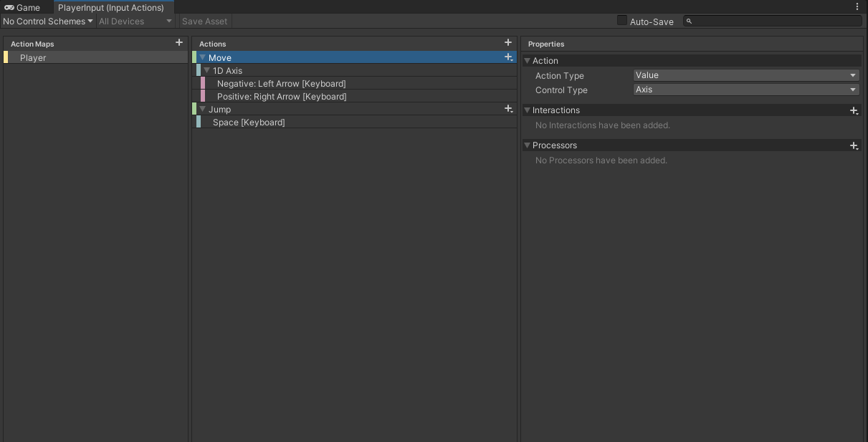Image resolution: width=868 pixels, height=442 pixels.
Task: Select the Move action row
Action: click(x=354, y=57)
